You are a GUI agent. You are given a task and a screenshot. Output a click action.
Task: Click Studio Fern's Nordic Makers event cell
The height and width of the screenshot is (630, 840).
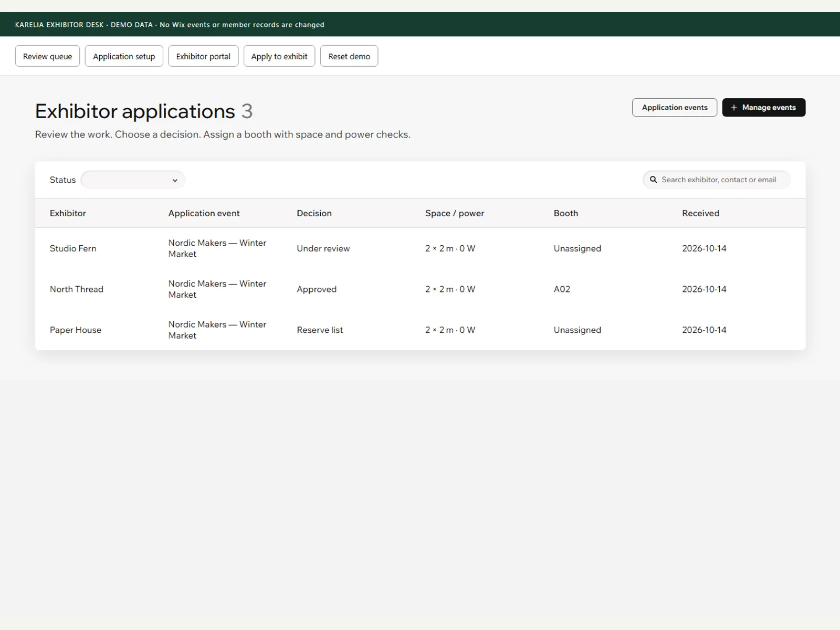[x=217, y=248]
